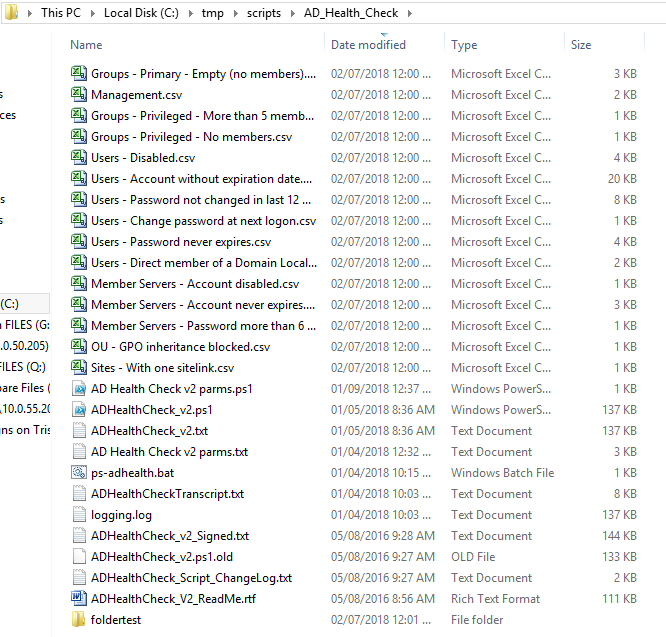
Task: Sort files by Date modified column
Action: coord(368,45)
